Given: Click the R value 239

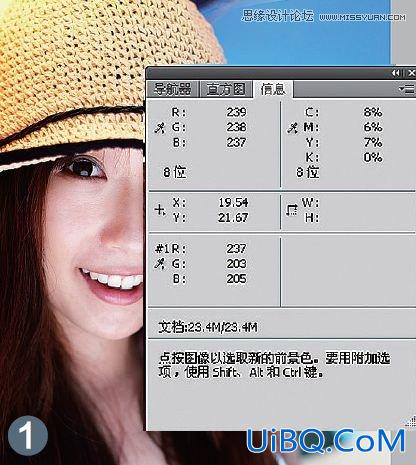Looking at the screenshot, I should tap(236, 112).
